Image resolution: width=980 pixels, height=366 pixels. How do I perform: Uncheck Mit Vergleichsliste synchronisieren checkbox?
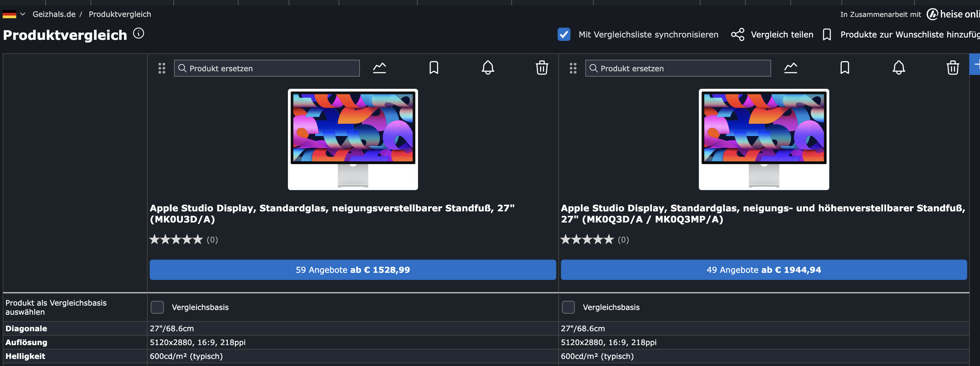[564, 34]
